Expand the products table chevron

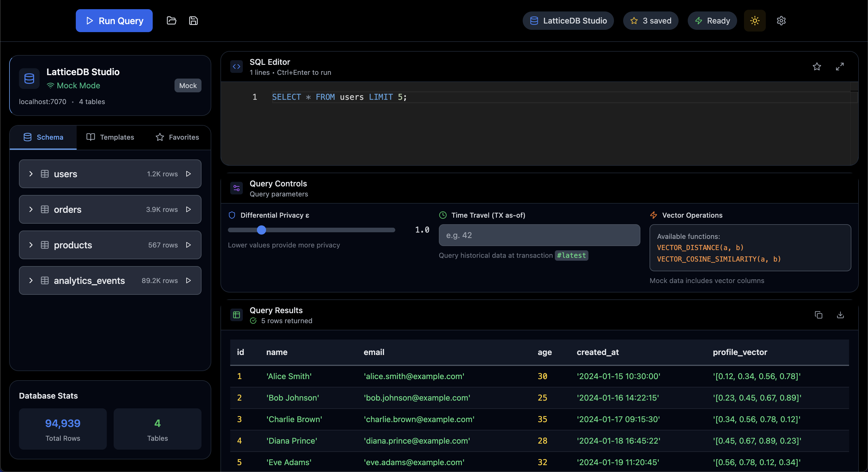31,245
